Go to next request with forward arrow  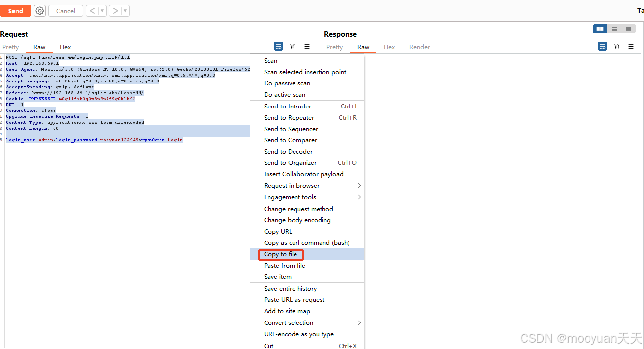click(x=115, y=11)
